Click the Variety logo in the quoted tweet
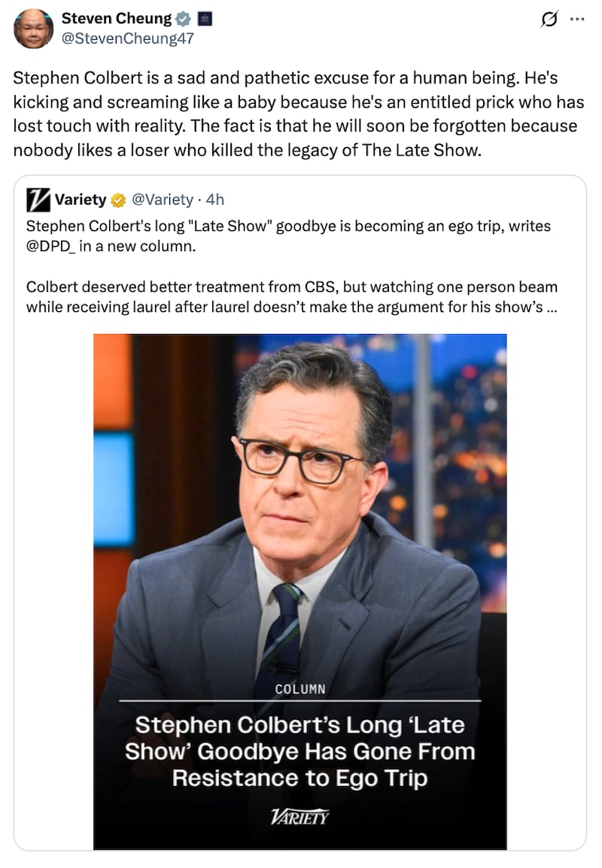 [x=39, y=199]
